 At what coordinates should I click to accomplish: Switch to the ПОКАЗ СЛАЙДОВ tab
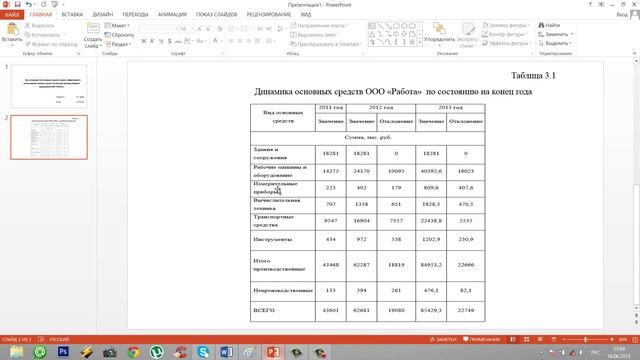click(216, 14)
